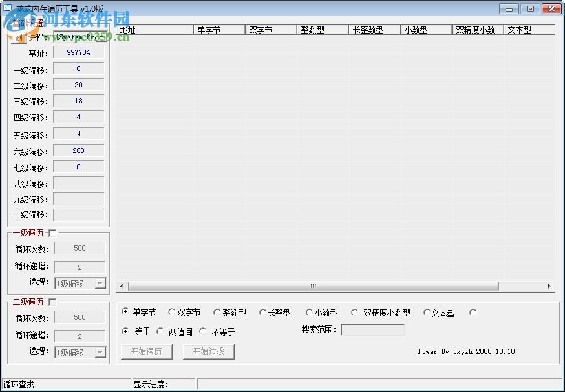Select the 双字节 data type radio button
Viewport: 565px width, 392px height.
[x=171, y=312]
